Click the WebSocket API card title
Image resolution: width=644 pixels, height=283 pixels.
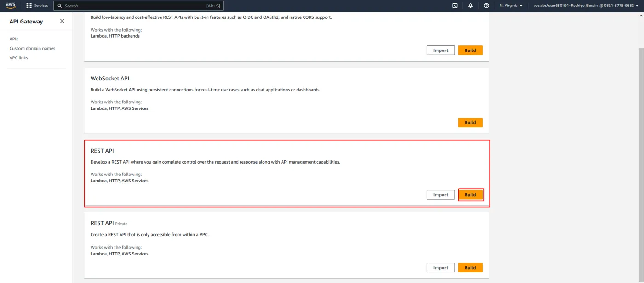pos(110,79)
